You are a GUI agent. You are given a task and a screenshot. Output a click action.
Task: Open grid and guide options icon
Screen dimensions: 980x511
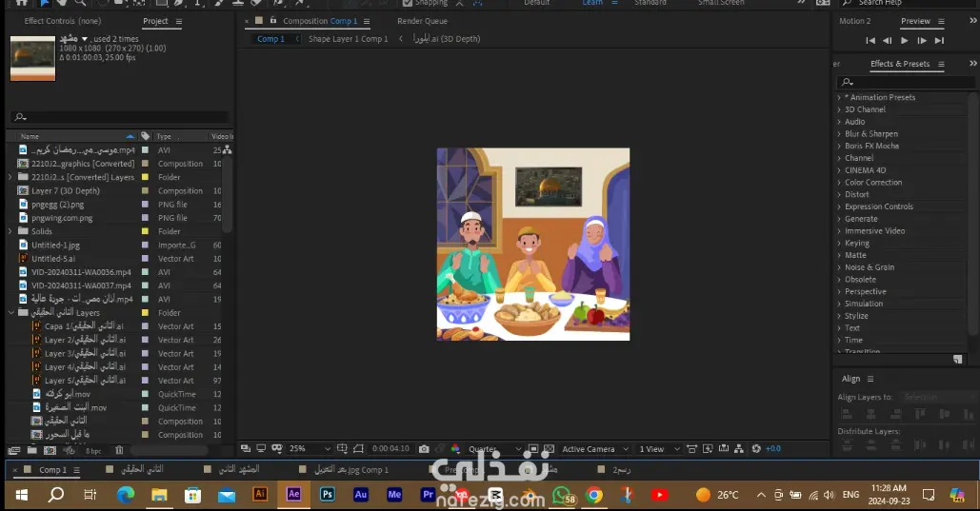pos(342,448)
